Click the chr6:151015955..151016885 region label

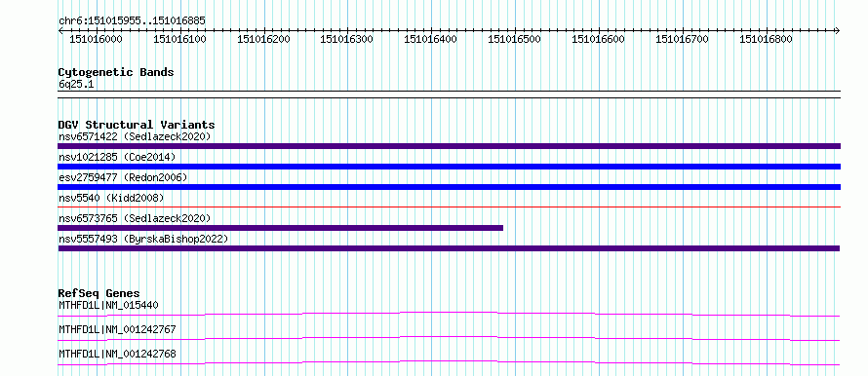point(132,20)
